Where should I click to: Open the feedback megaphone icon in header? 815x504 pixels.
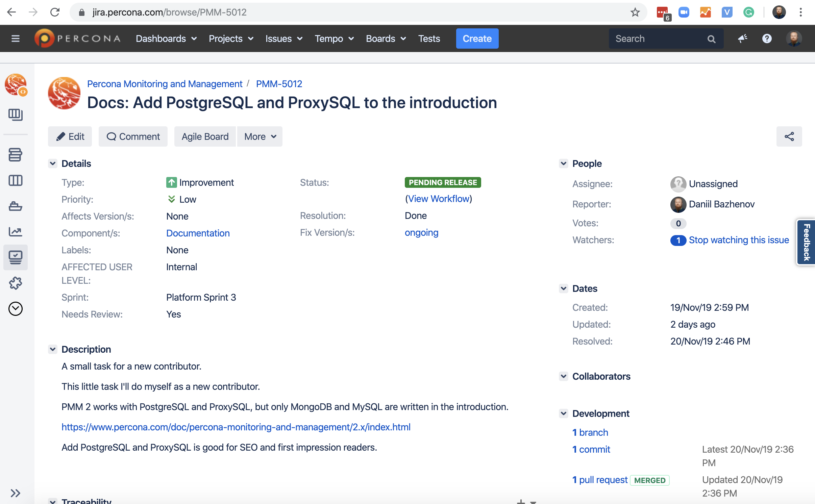tap(742, 39)
